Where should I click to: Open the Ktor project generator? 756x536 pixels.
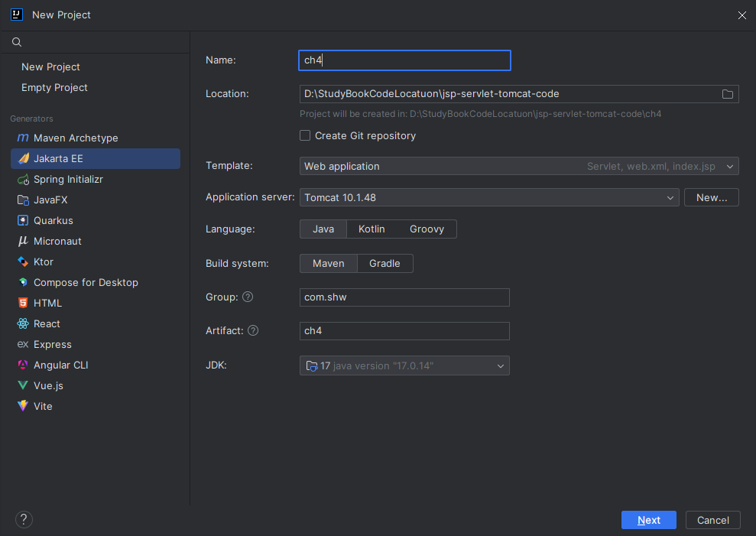click(x=43, y=262)
